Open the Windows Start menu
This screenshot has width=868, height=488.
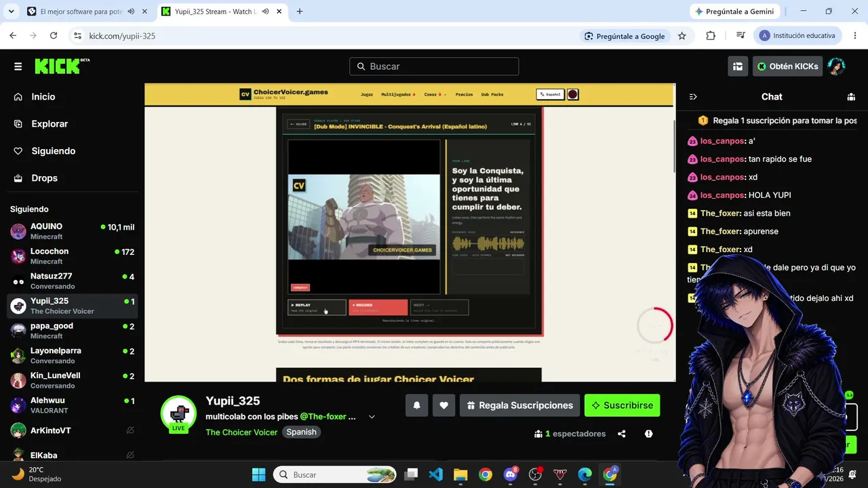(x=258, y=474)
